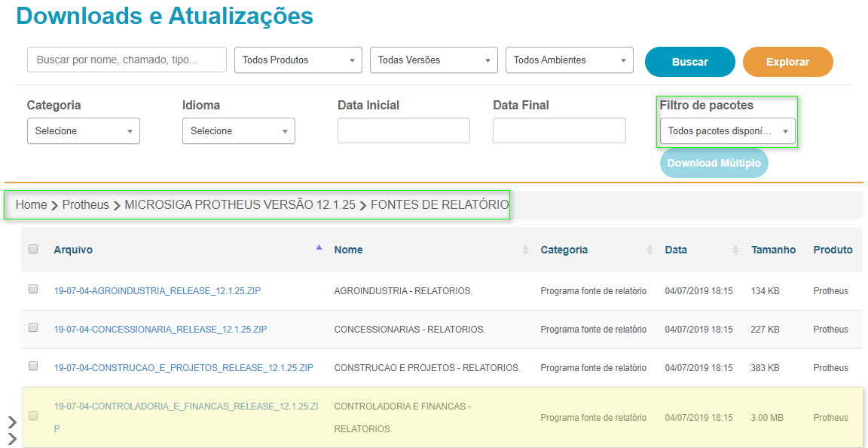This screenshot has width=868, height=448.
Task: Sort by the Arquivo column header
Action: point(73,250)
